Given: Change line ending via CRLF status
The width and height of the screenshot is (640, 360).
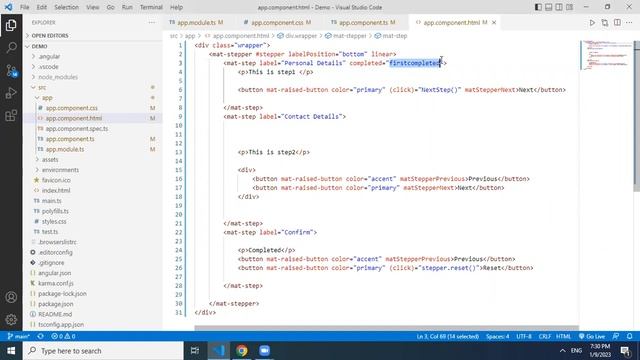Looking at the screenshot, I should click(544, 336).
